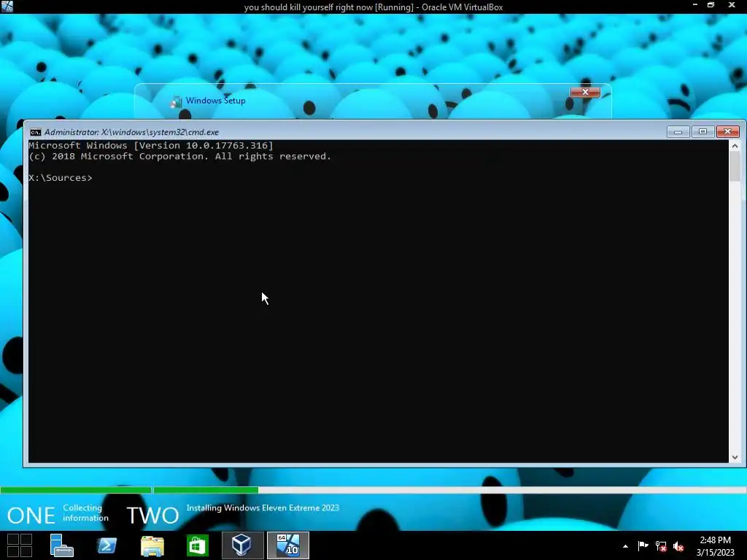
Task: Click the Administrator cmd.exe title text
Action: (131, 133)
